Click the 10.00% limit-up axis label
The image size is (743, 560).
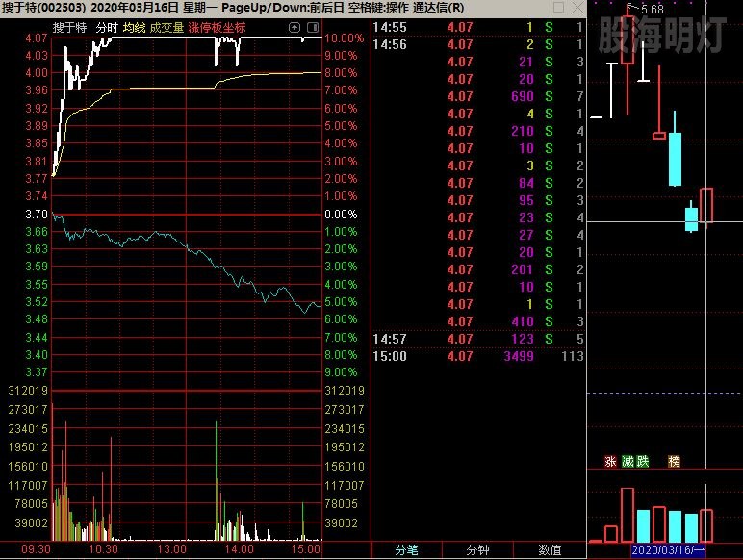[344, 38]
